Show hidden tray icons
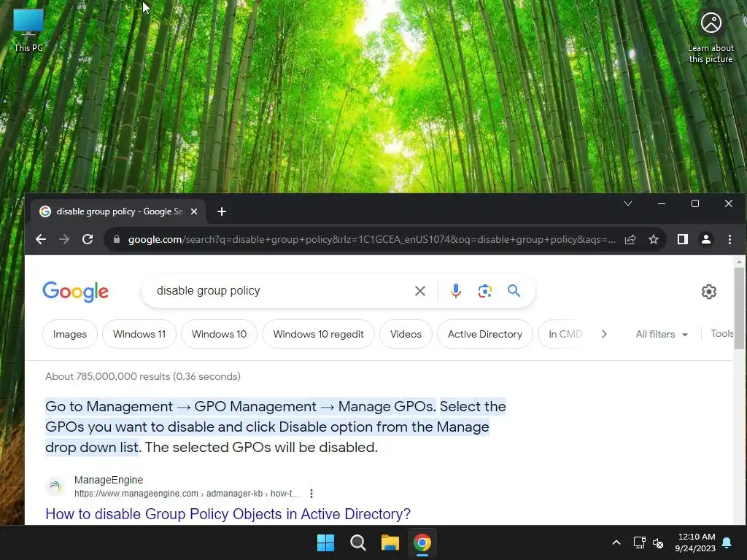 (x=616, y=542)
